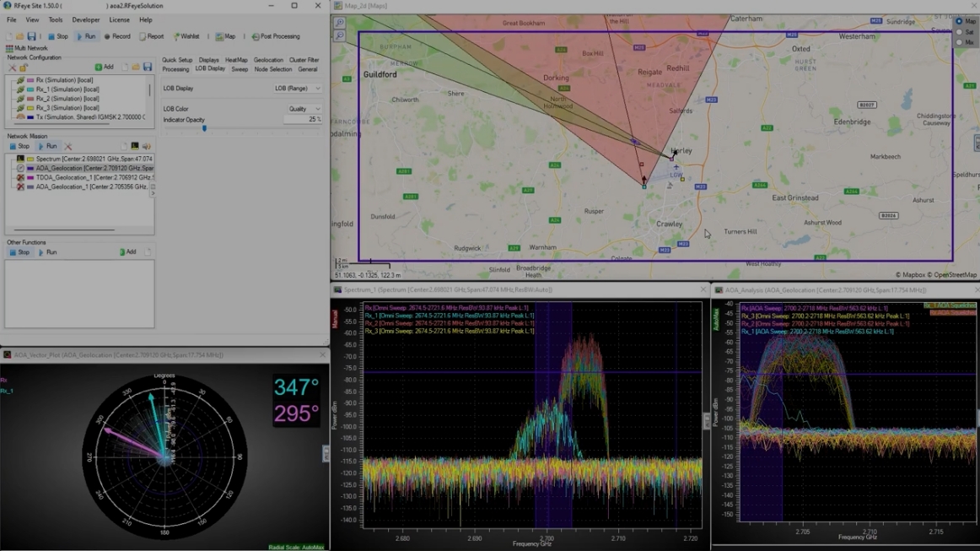Stop the system from the main toolbar

[58, 36]
